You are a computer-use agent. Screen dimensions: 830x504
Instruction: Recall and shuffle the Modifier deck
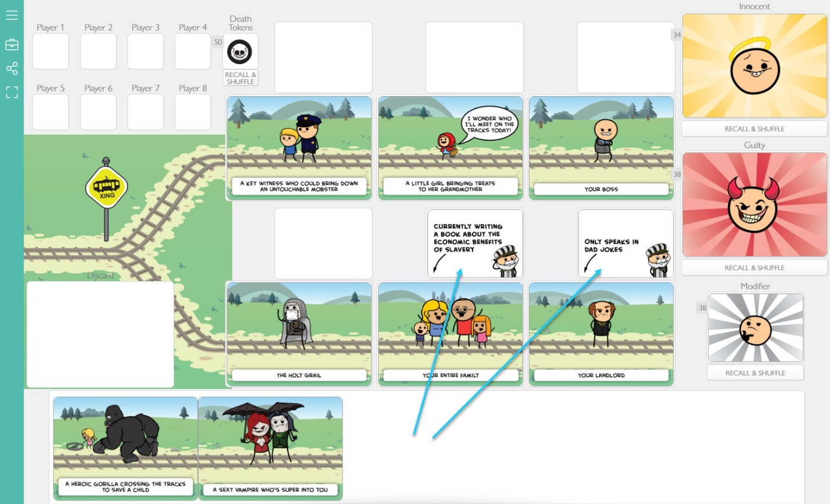(755, 373)
